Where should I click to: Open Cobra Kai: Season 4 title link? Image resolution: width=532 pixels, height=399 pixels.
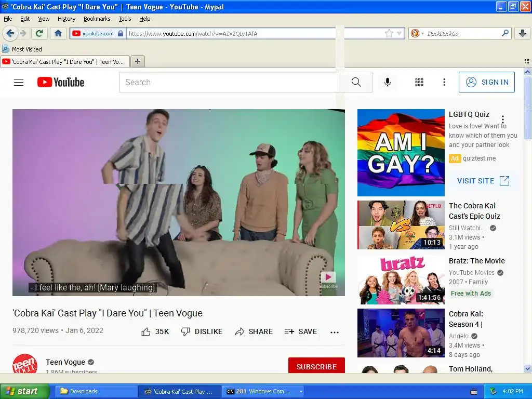[466, 319]
